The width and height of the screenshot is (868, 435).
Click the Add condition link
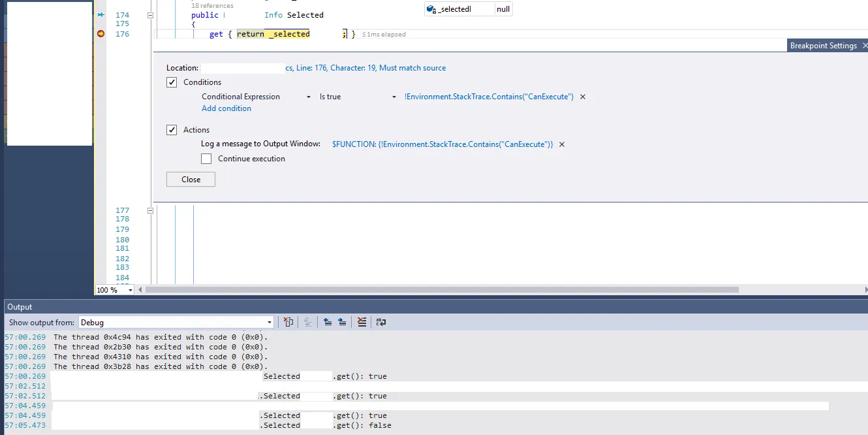tap(226, 108)
